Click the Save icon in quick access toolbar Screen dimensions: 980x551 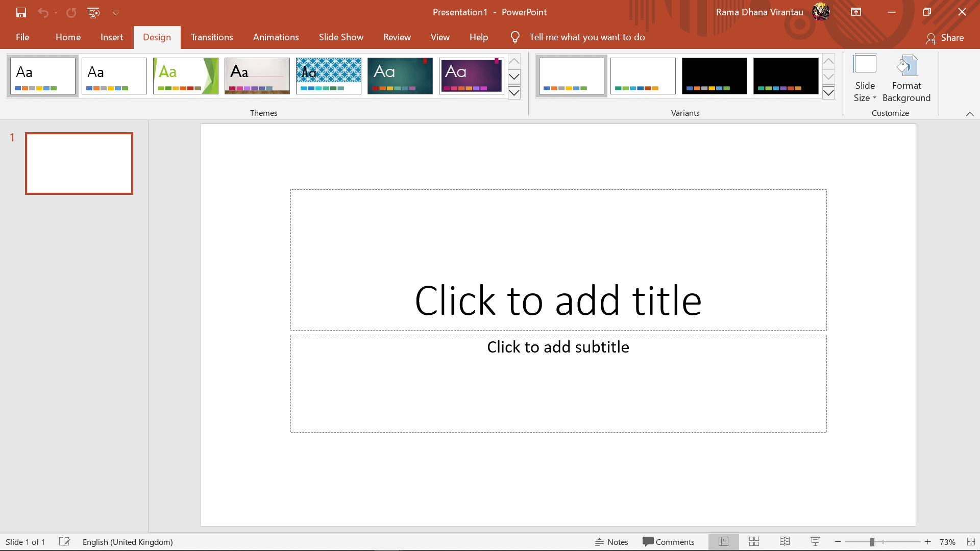[21, 12]
